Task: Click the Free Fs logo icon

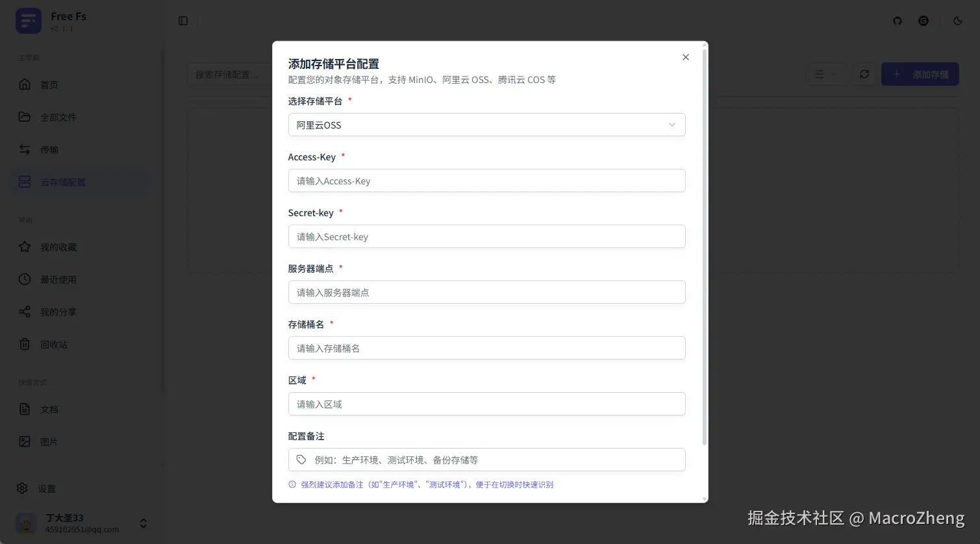Action: click(x=29, y=21)
